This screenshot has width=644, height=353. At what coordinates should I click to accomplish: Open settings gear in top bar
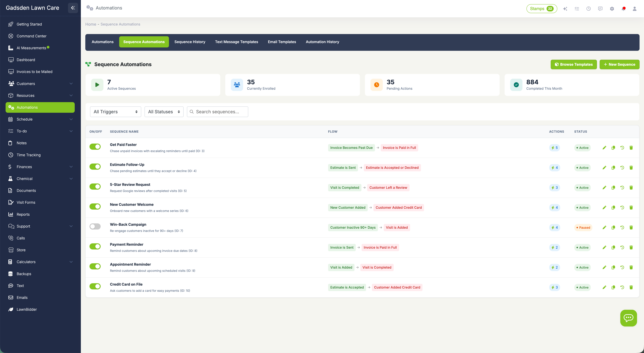612,9
